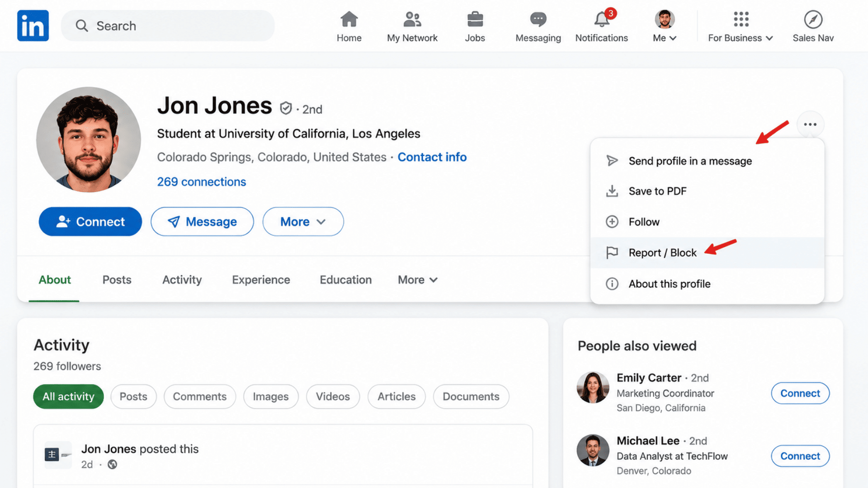Choose Report / Block menu entry
This screenshot has height=488, width=868.
[707, 253]
